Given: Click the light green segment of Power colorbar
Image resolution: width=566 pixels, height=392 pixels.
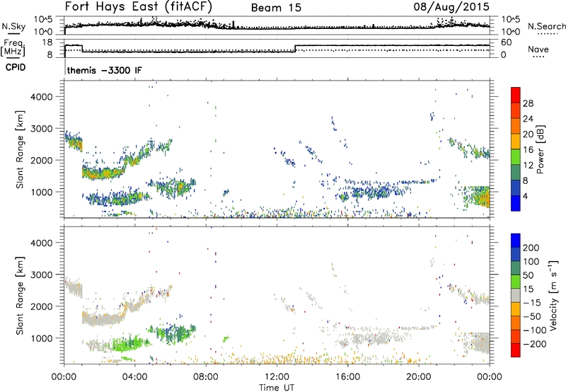Looking at the screenshot, I should (516, 157).
